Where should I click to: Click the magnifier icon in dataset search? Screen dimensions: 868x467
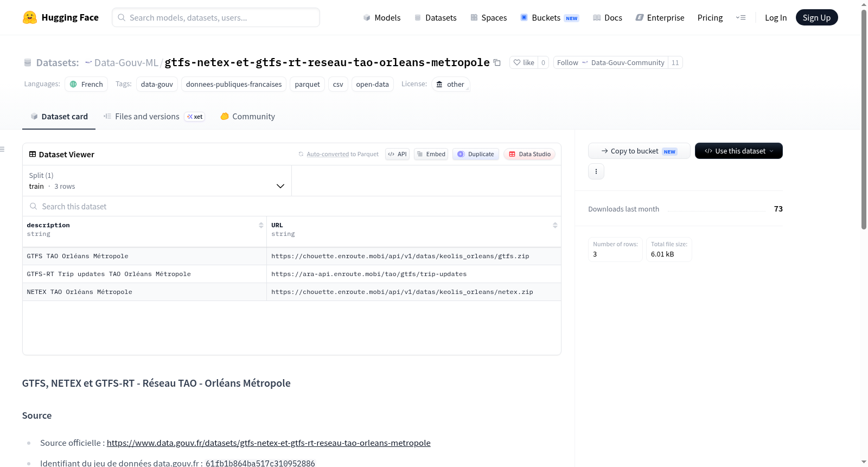tap(34, 207)
